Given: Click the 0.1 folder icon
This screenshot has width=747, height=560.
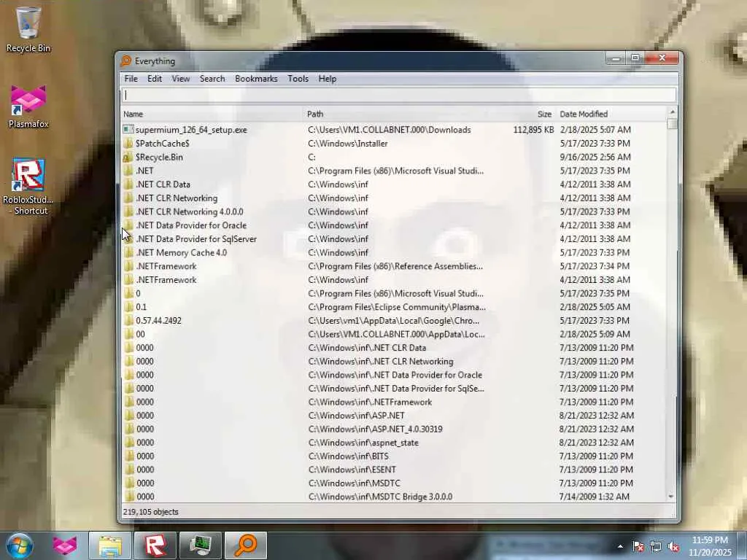Looking at the screenshot, I should (128, 307).
